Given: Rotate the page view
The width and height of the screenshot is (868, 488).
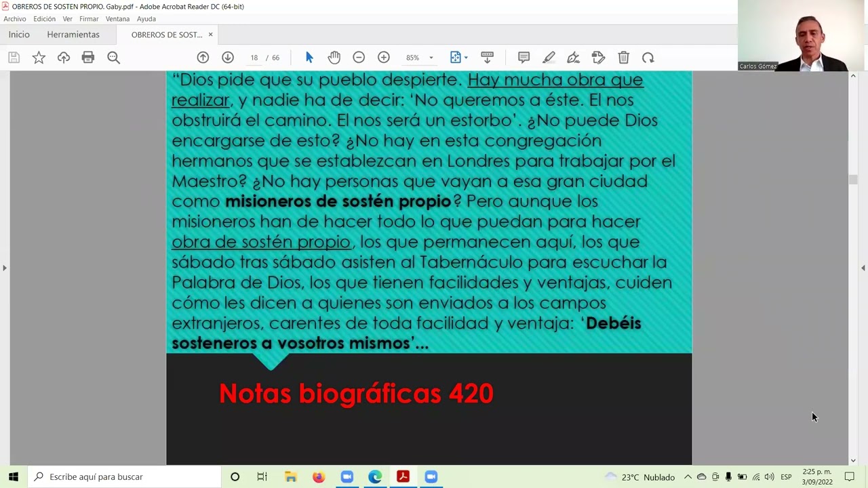Looking at the screenshot, I should pyautogui.click(x=648, y=58).
